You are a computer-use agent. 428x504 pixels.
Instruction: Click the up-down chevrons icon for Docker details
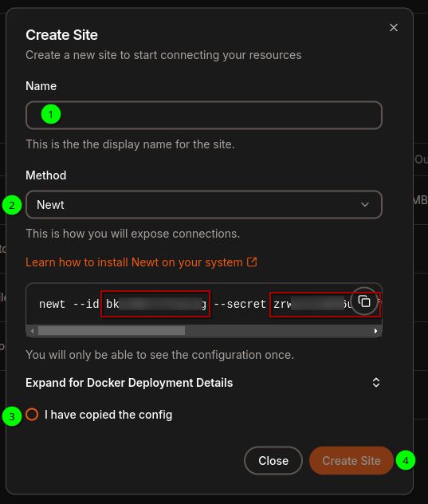click(x=376, y=383)
